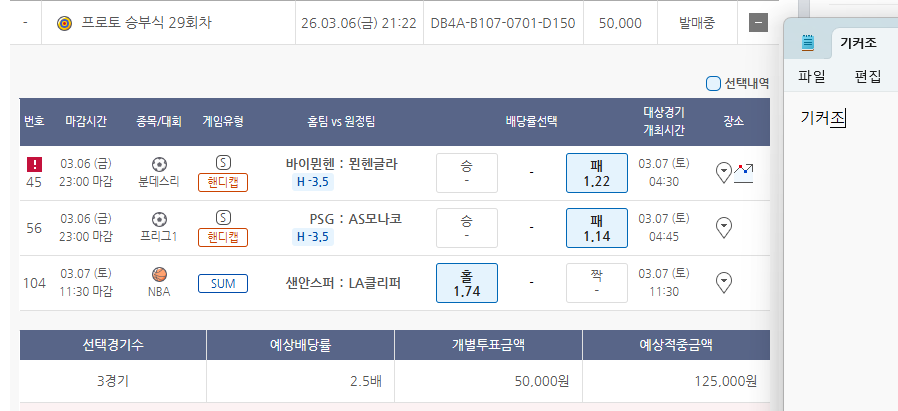The width and height of the screenshot is (898, 411).
Task: Collapse the 프로토 승부식 29회차 row
Action: click(x=759, y=22)
